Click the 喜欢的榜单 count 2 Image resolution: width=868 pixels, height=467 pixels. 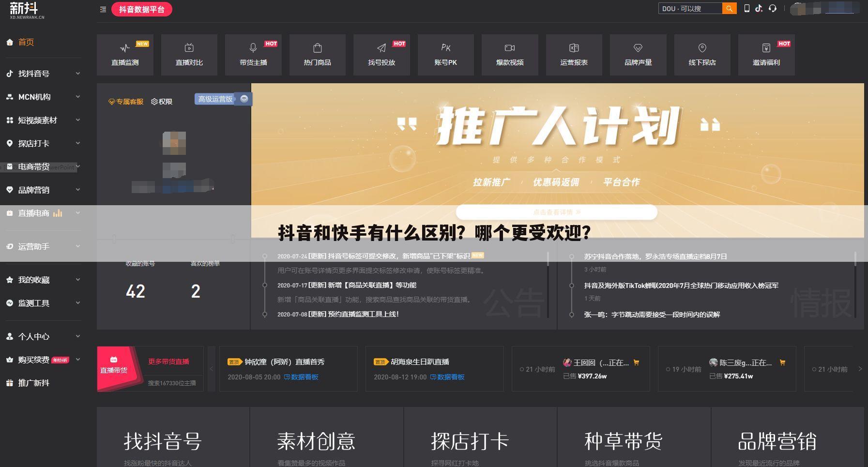pyautogui.click(x=196, y=291)
